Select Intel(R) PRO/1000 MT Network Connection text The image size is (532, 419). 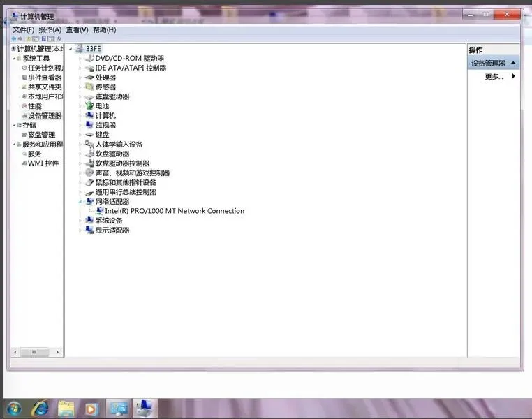point(175,211)
